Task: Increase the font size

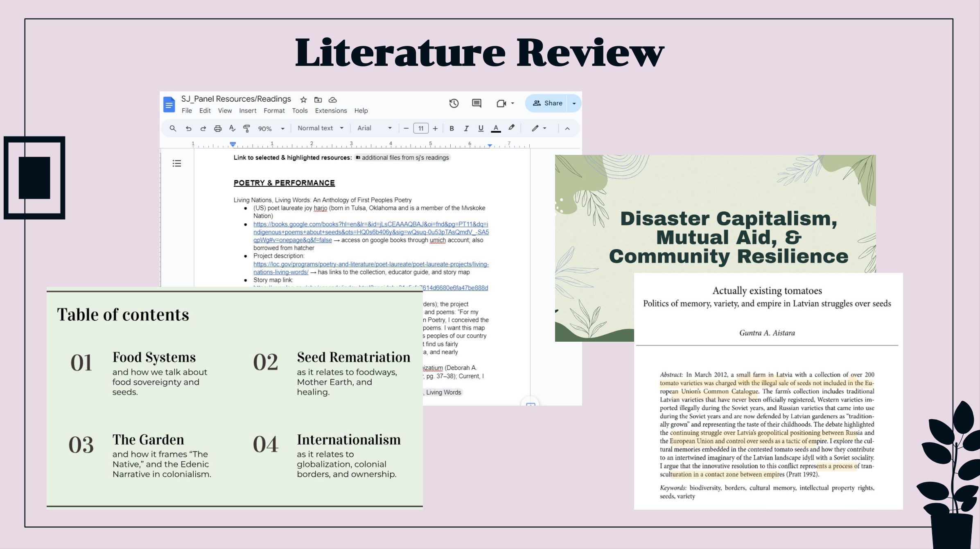Action: pyautogui.click(x=435, y=128)
